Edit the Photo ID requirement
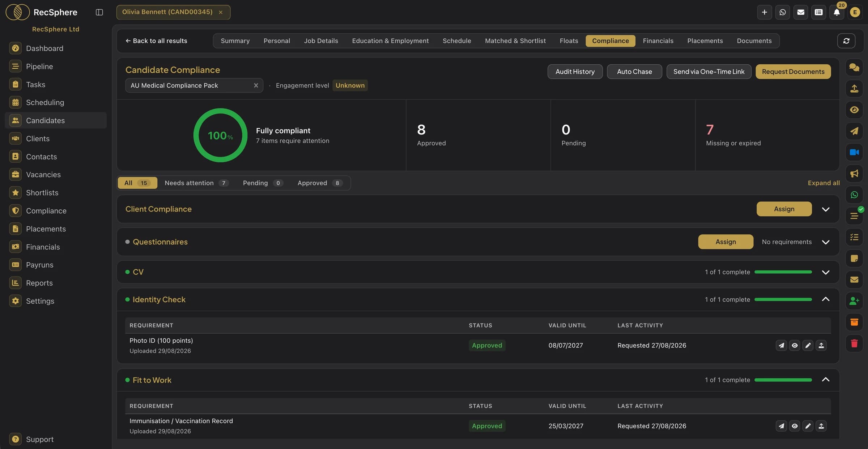This screenshot has height=449, width=868. coord(808,346)
